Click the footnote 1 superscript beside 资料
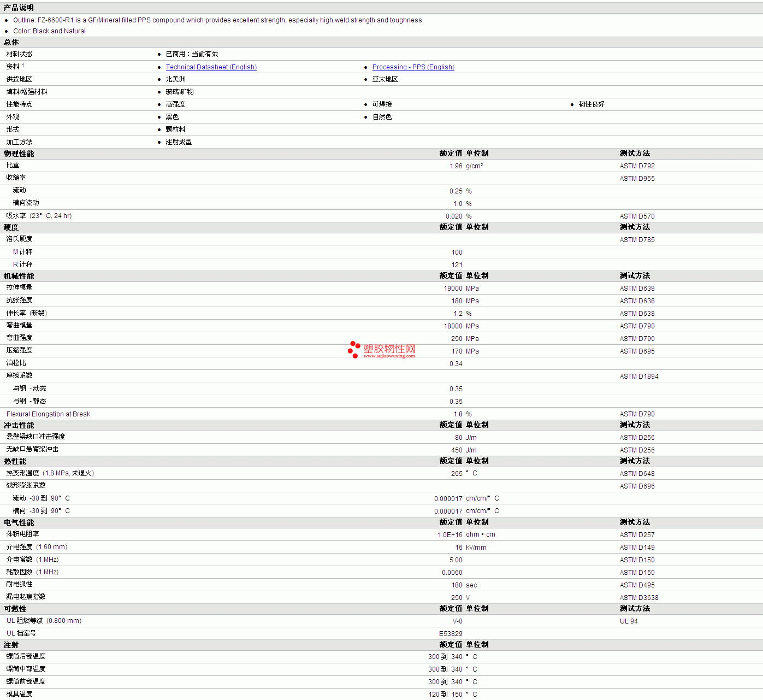This screenshot has height=700, width=763. click(x=23, y=66)
